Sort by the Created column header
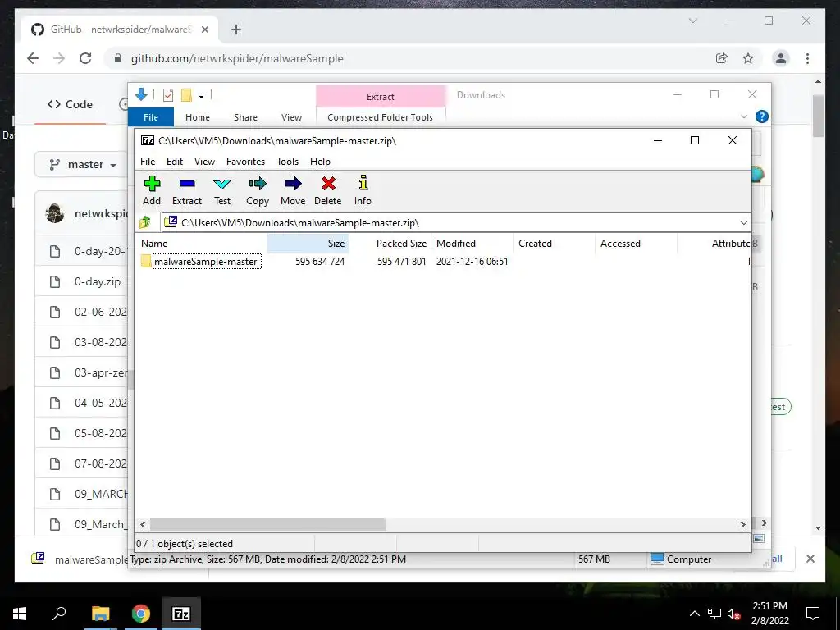840x630 pixels. 554,243
